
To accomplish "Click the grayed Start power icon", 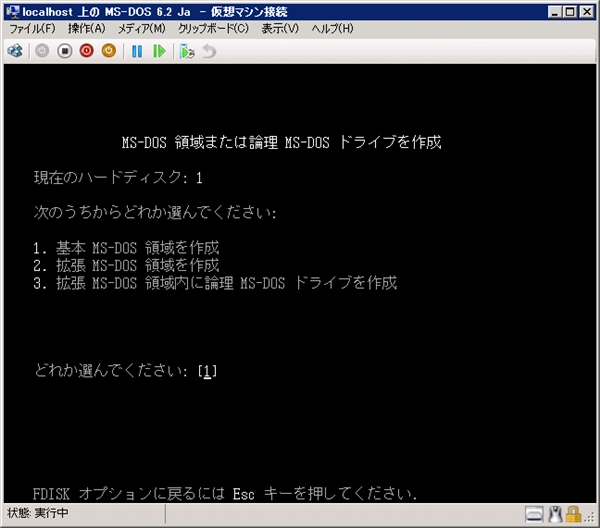I will [42, 51].
